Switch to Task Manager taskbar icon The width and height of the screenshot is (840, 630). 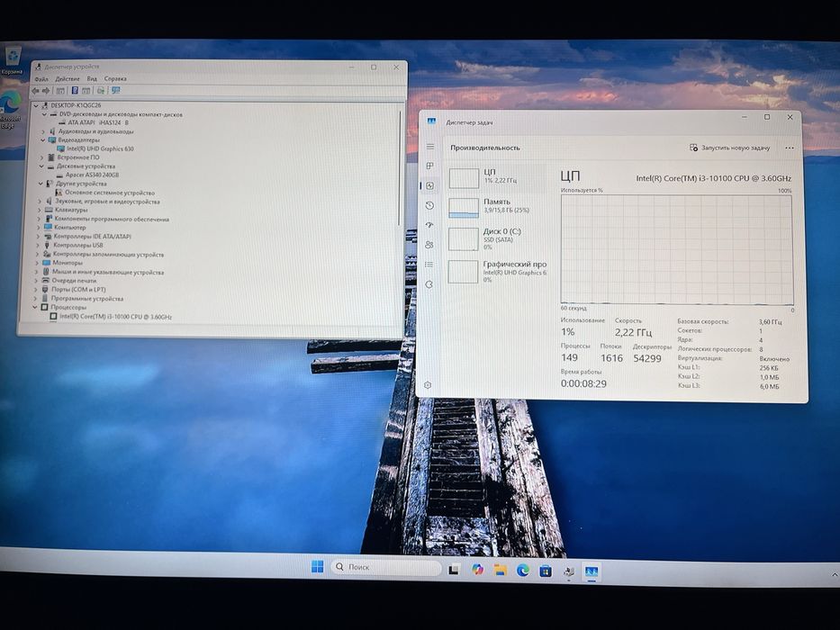pos(591,572)
